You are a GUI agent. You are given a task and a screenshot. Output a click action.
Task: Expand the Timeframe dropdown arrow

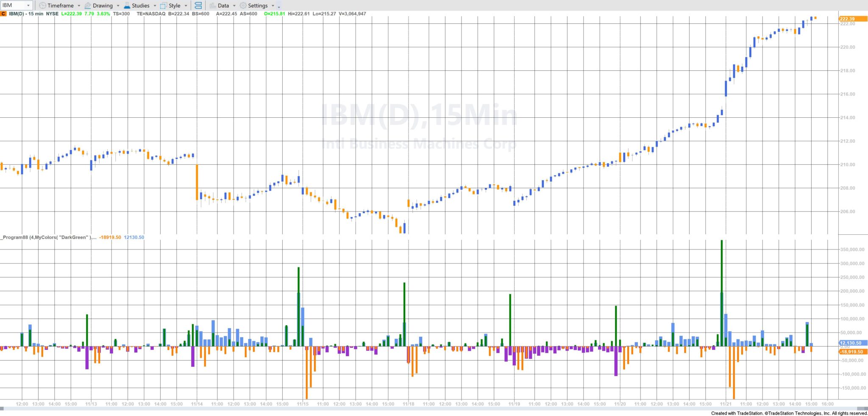click(79, 6)
